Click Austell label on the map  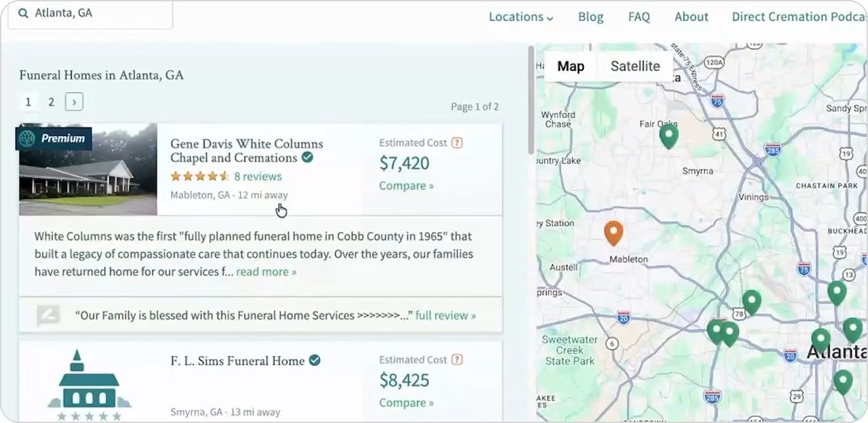click(x=563, y=268)
